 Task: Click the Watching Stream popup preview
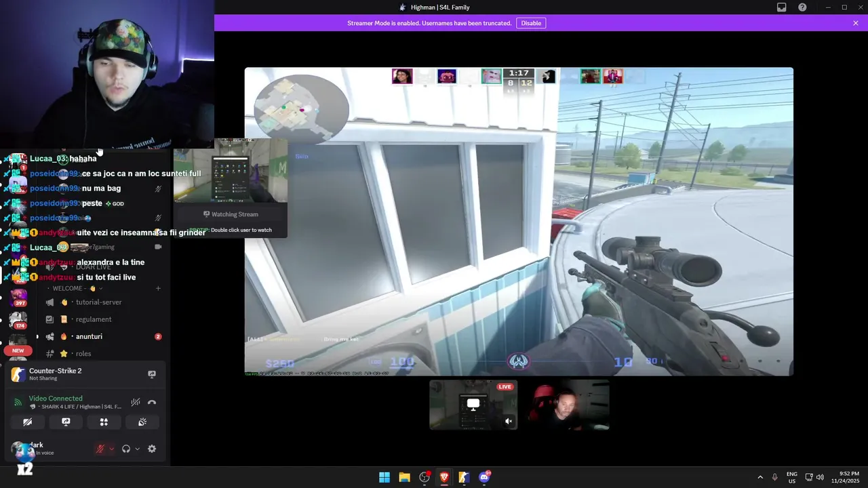pos(231,171)
